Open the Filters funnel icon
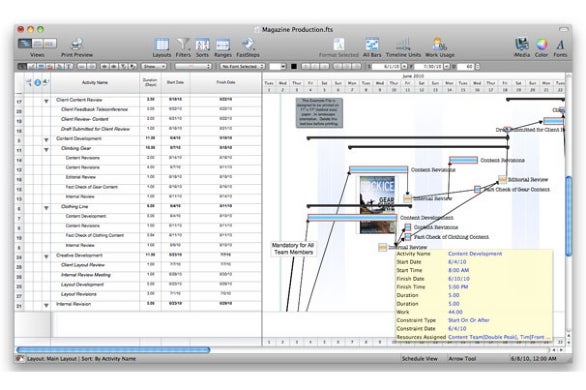The width and height of the screenshot is (586, 390). [x=183, y=44]
